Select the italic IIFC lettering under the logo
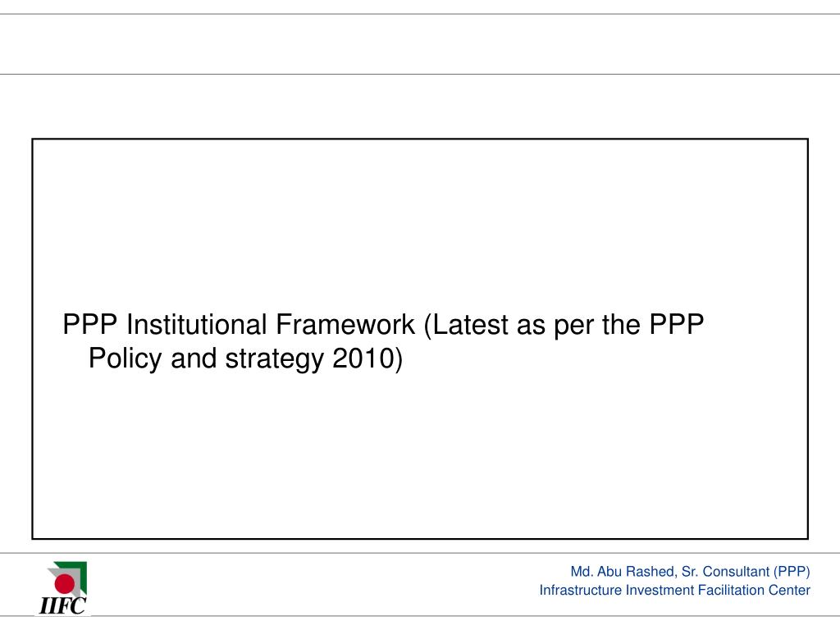Screen dimensions: 840x630 (62, 606)
